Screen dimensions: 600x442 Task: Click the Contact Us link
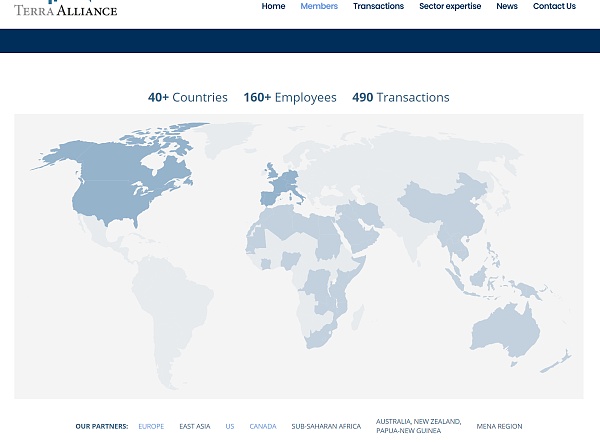[554, 6]
